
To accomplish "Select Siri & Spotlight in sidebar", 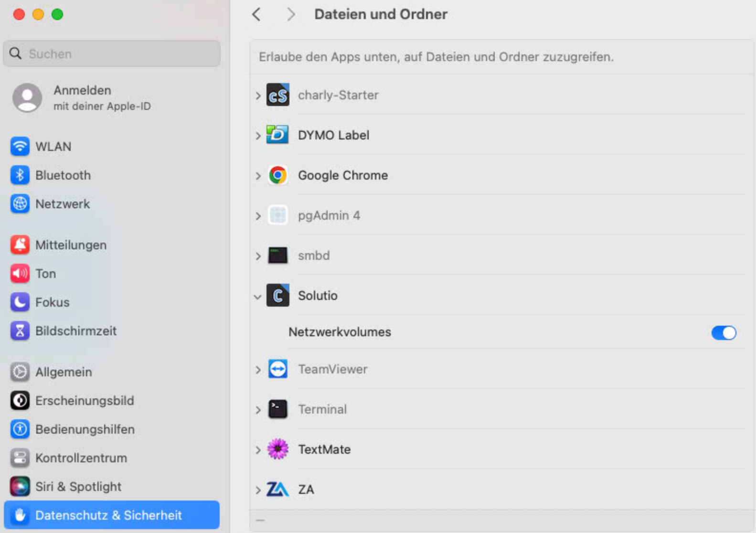I will point(78,487).
